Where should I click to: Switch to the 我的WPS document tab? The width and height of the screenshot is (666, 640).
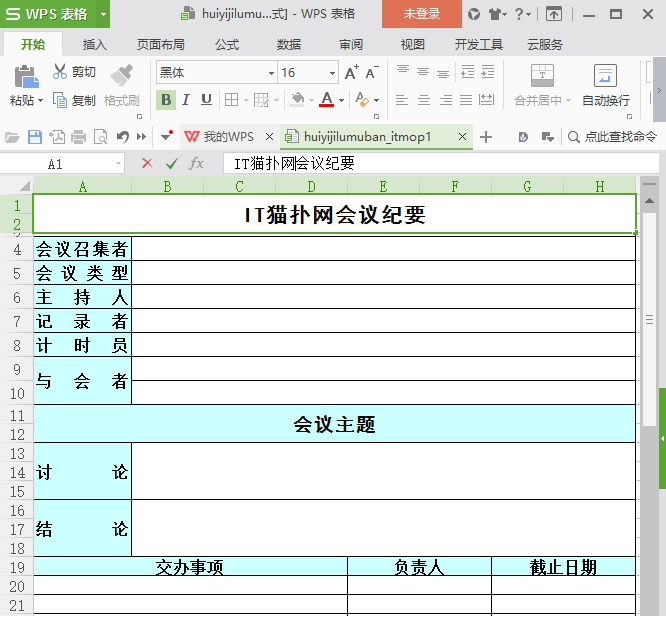[x=219, y=137]
